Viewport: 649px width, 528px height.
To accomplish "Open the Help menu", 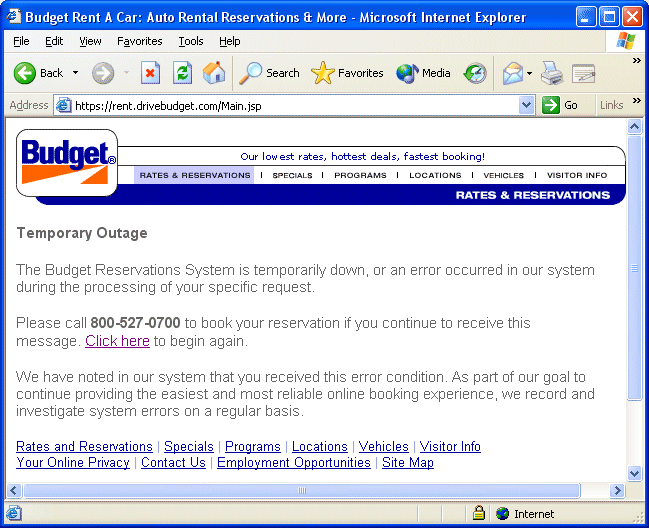I will [x=230, y=41].
